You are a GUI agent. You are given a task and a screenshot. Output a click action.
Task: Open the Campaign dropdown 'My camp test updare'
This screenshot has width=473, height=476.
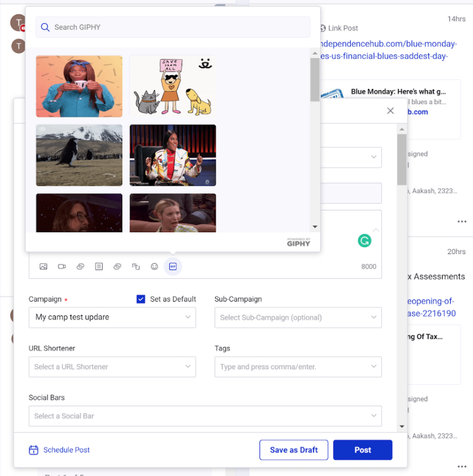tap(113, 318)
